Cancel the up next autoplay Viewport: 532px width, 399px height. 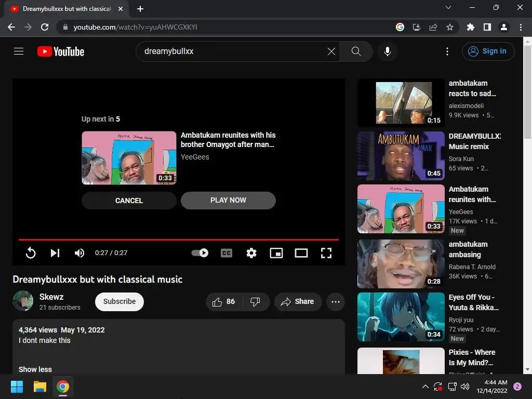click(129, 201)
